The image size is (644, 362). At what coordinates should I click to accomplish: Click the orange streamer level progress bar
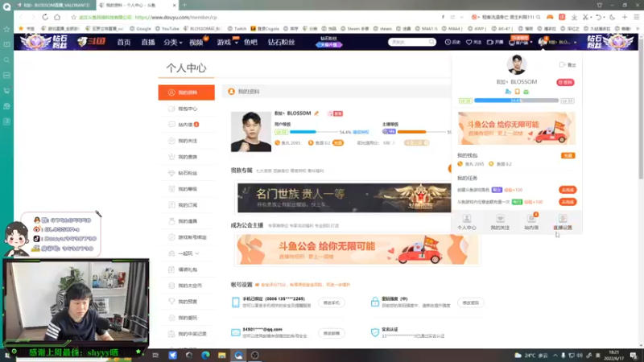point(421,132)
